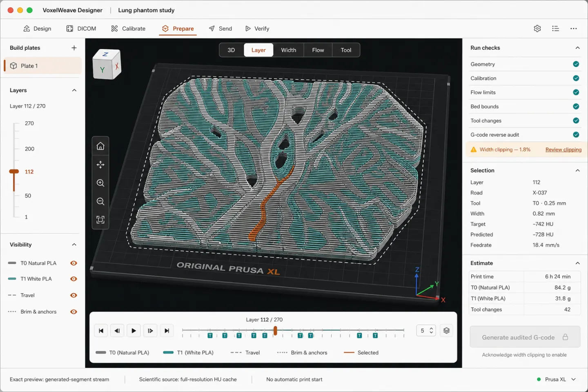Collapse the Layers section
The image size is (588, 392).
74,90
